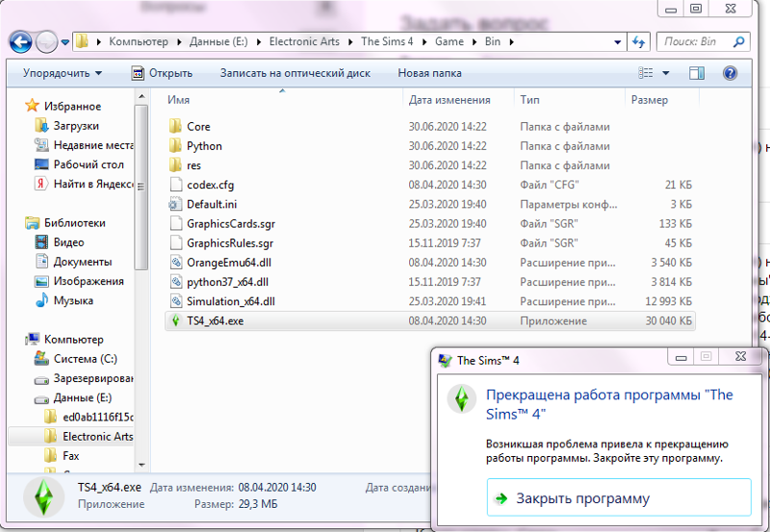The height and width of the screenshot is (532, 770).
Task: Sort by 'Дата изменения' column header
Action: (x=449, y=100)
